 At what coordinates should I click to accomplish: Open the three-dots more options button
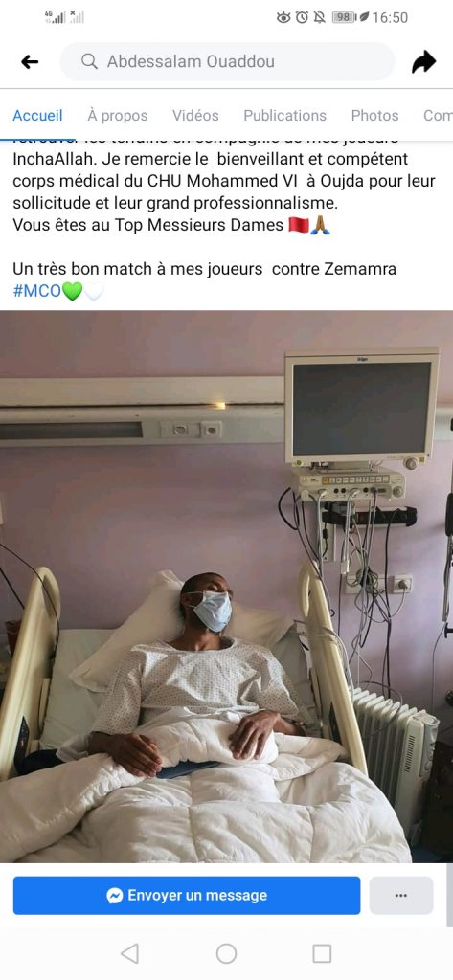coord(401,895)
